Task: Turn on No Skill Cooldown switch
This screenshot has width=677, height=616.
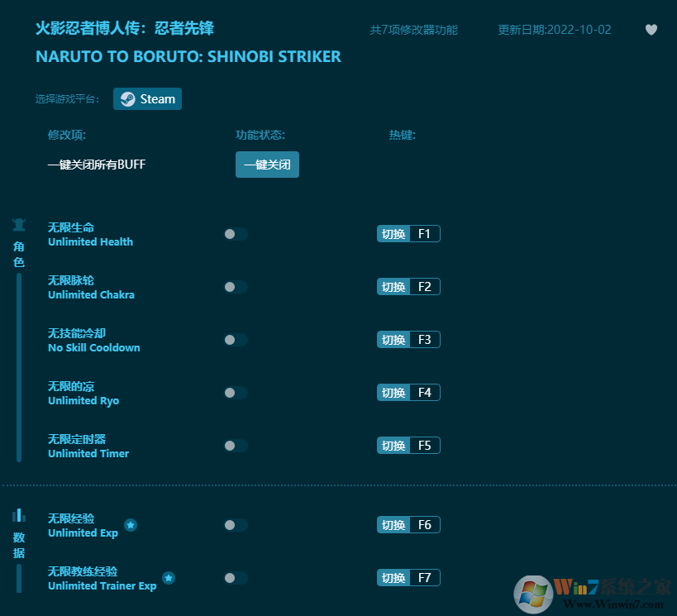Action: click(x=236, y=340)
